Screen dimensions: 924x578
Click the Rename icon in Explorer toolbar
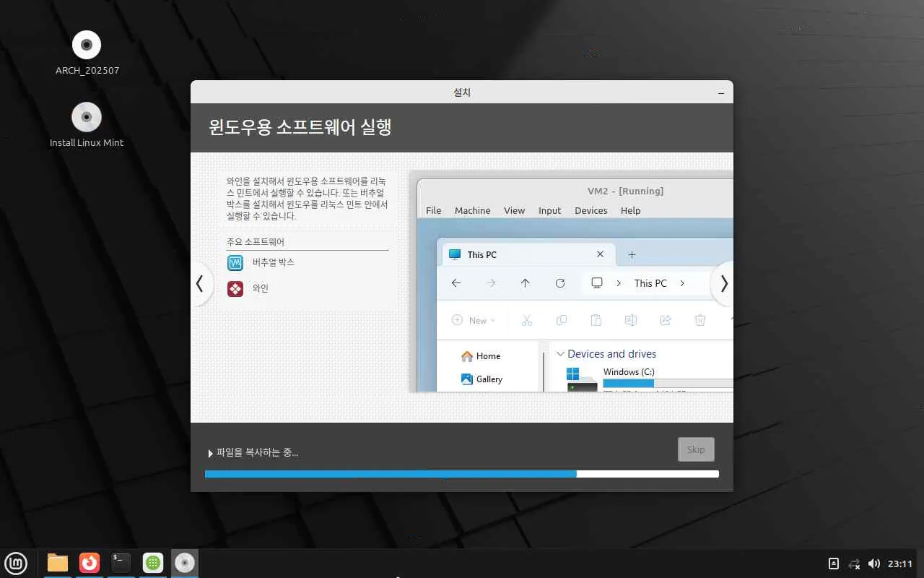click(x=630, y=320)
